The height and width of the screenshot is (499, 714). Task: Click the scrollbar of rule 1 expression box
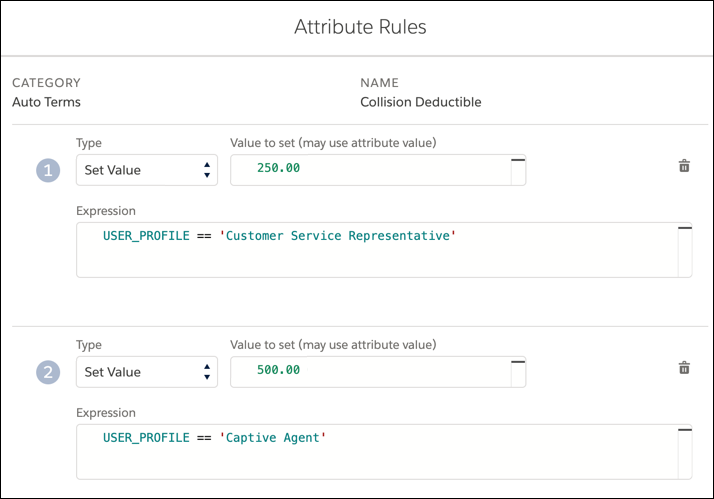685,250
